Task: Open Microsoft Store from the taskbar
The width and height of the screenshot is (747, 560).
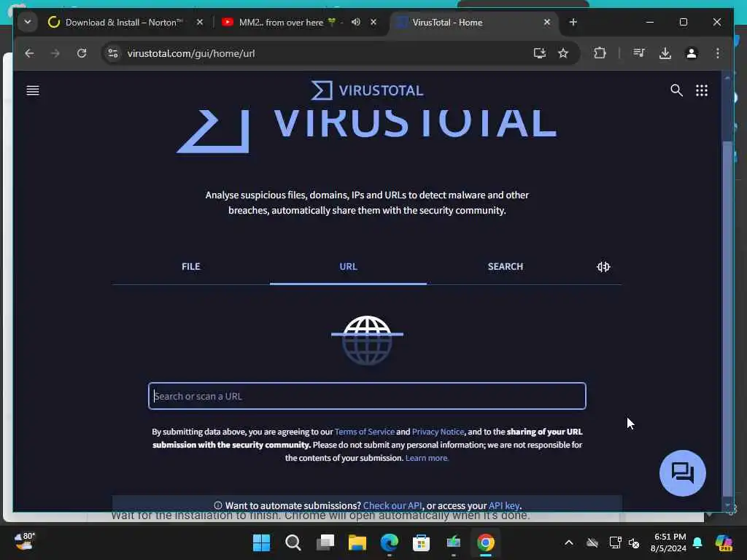Action: (421, 542)
